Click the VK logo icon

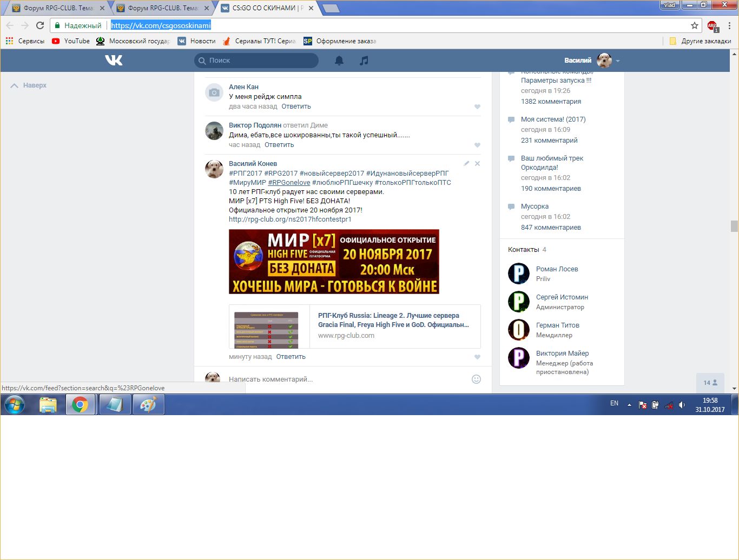(x=114, y=60)
